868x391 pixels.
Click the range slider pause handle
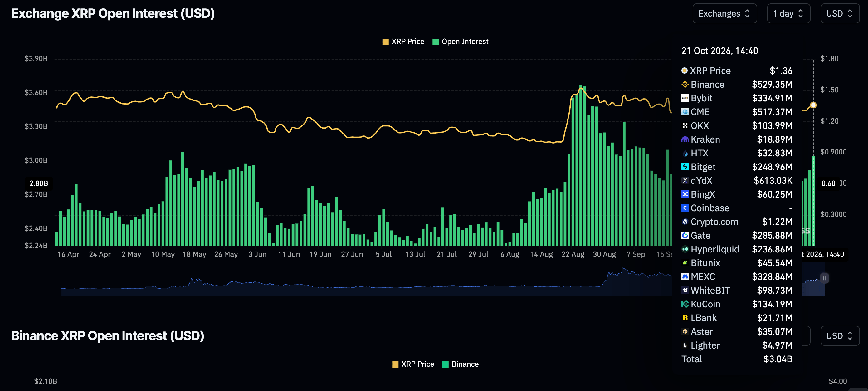click(x=824, y=278)
